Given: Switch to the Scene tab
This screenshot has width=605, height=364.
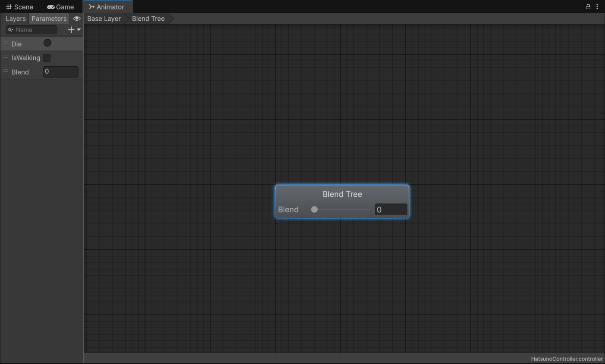Looking at the screenshot, I should (19, 7).
